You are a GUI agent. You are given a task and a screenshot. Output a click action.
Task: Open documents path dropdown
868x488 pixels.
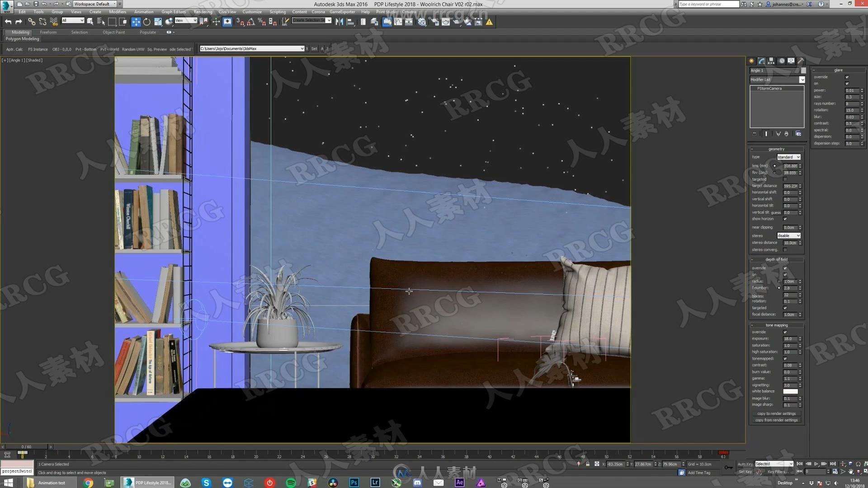[x=252, y=48]
